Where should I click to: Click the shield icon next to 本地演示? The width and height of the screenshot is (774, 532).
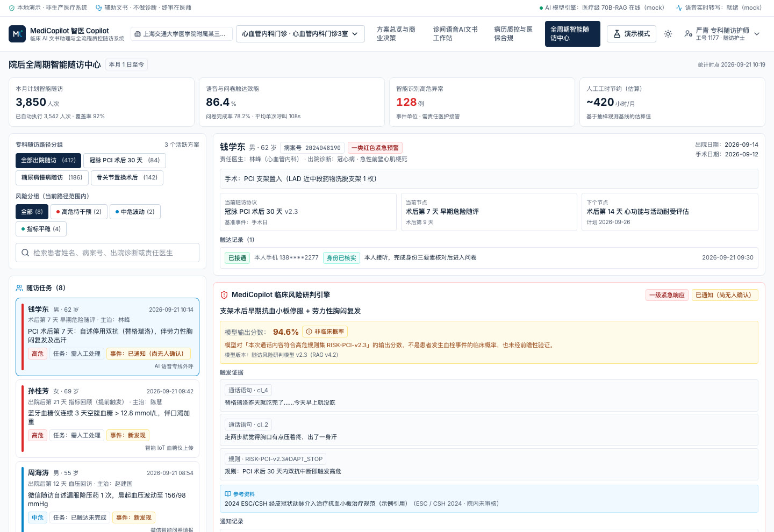click(x=12, y=8)
